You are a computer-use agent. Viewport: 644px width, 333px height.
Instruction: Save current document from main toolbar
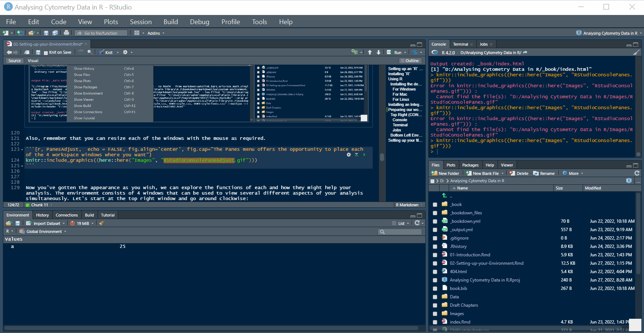click(x=46, y=33)
